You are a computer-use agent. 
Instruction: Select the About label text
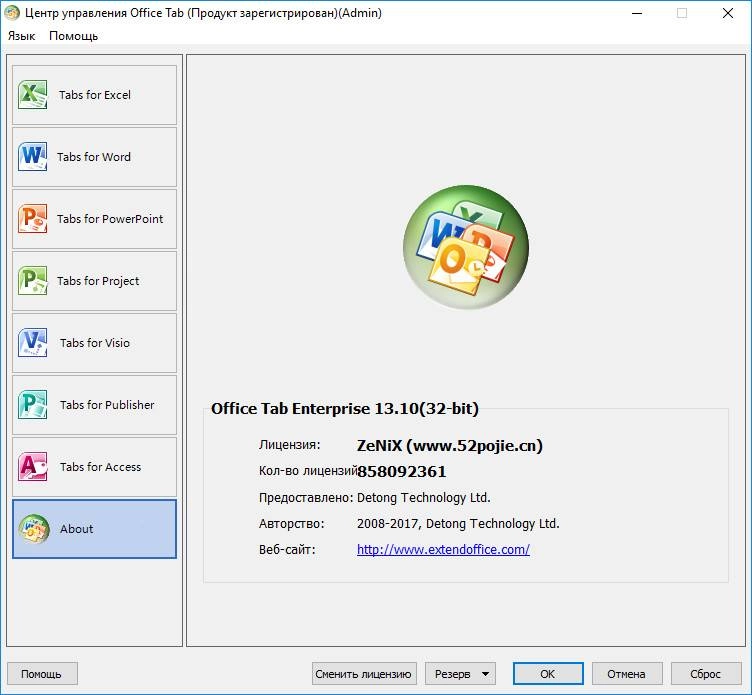(77, 529)
